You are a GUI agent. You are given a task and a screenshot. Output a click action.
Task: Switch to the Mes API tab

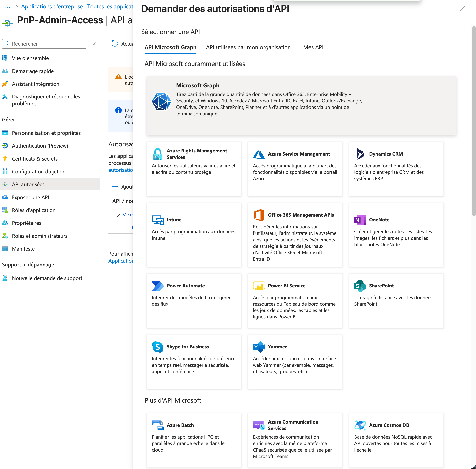[x=313, y=47]
